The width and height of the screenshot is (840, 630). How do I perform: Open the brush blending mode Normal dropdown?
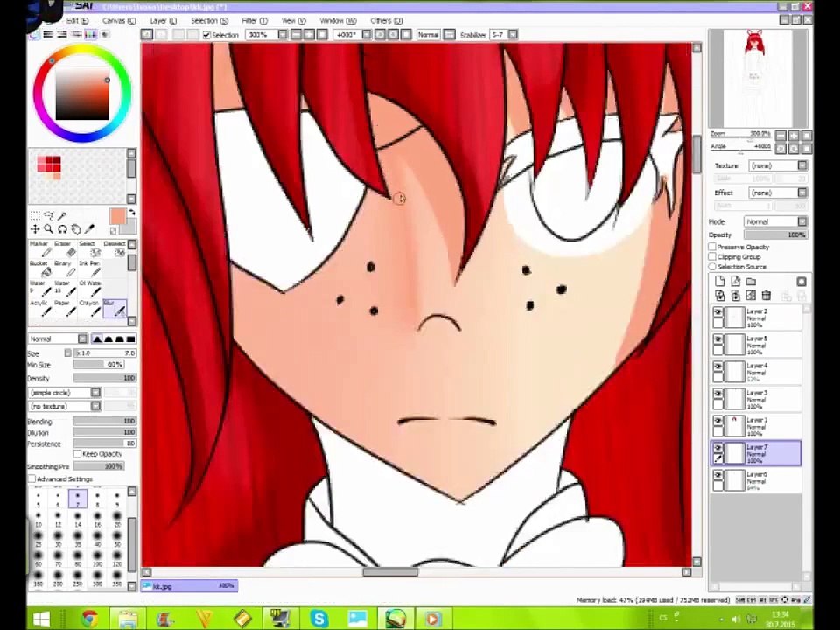point(58,339)
